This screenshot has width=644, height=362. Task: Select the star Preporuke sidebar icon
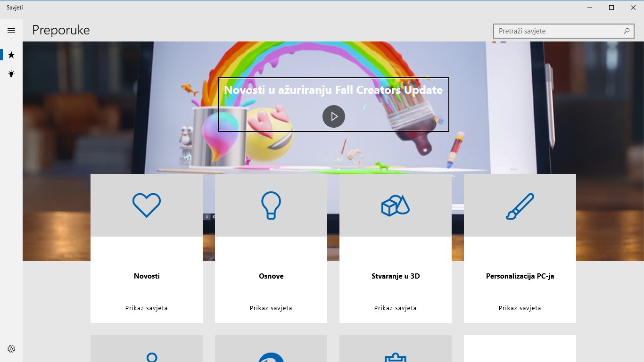coord(11,55)
